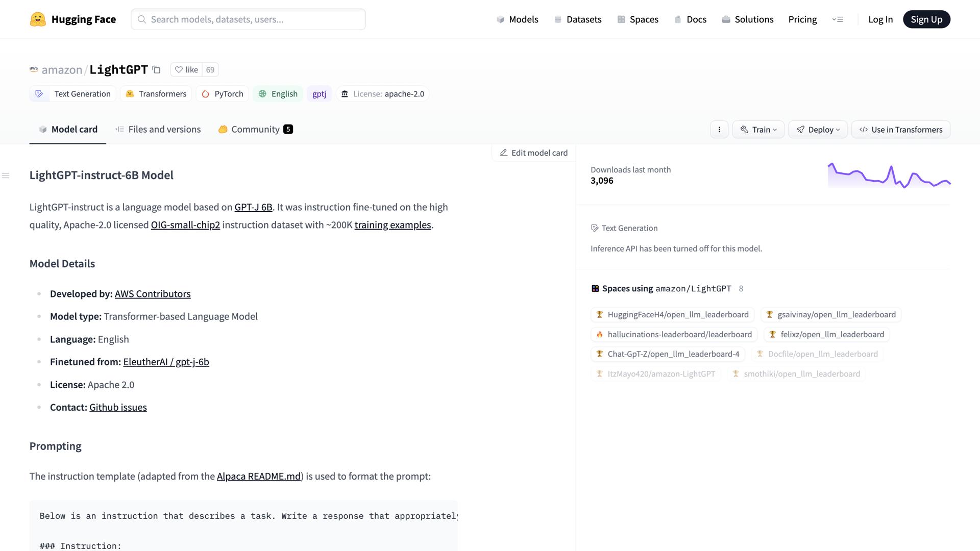Focus the search models input field
This screenshot has height=551, width=980.
point(248,19)
